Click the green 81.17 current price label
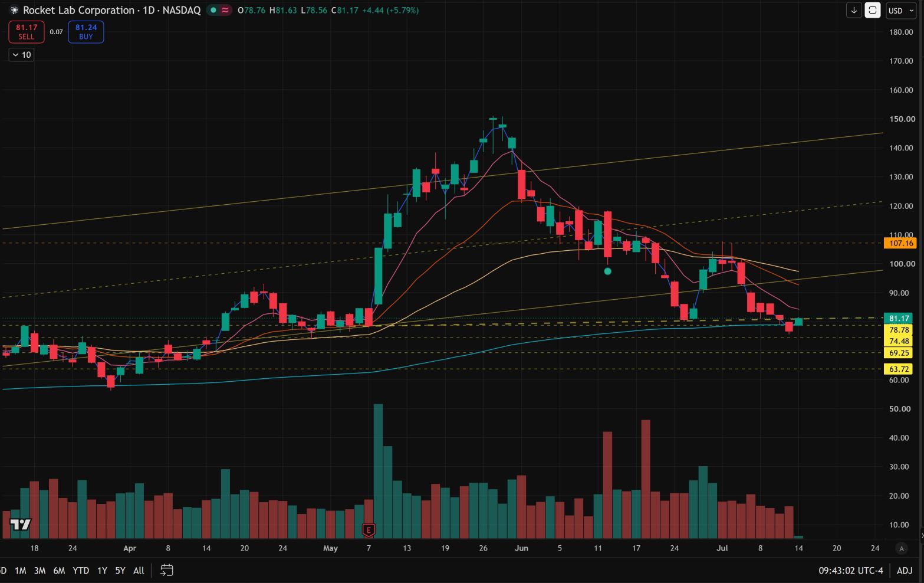The image size is (924, 583). [899, 319]
